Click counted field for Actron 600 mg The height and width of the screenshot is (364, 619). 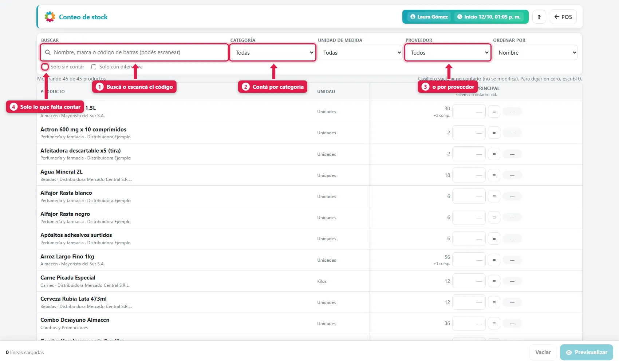[469, 133]
